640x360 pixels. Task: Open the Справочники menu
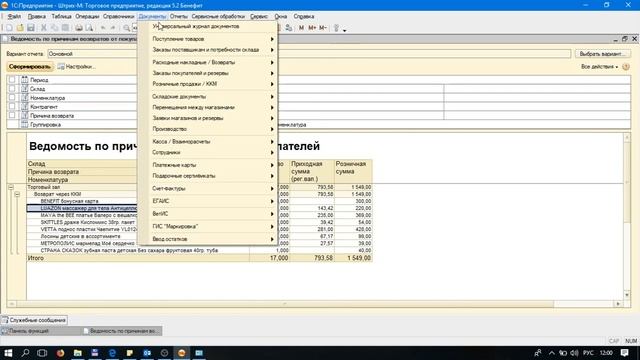[118, 16]
